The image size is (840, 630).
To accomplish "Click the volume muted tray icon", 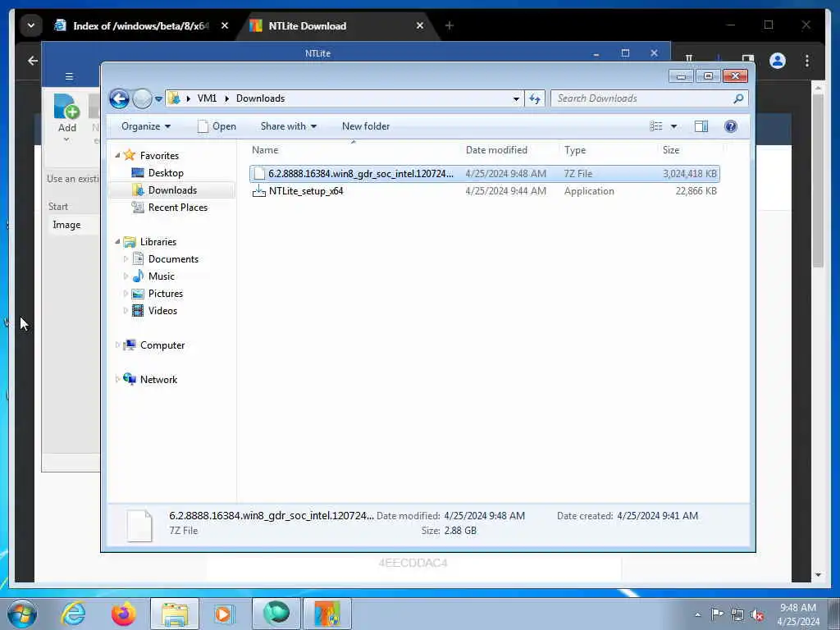I will [757, 614].
